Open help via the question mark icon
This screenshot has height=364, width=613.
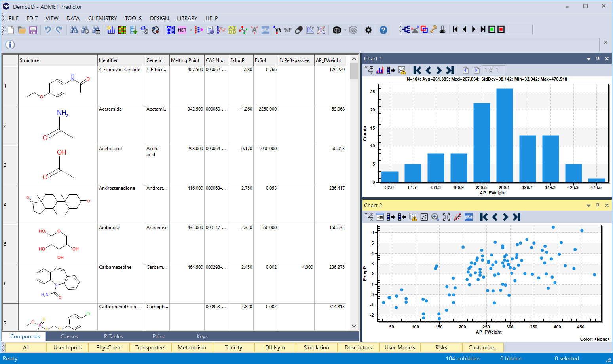(383, 30)
